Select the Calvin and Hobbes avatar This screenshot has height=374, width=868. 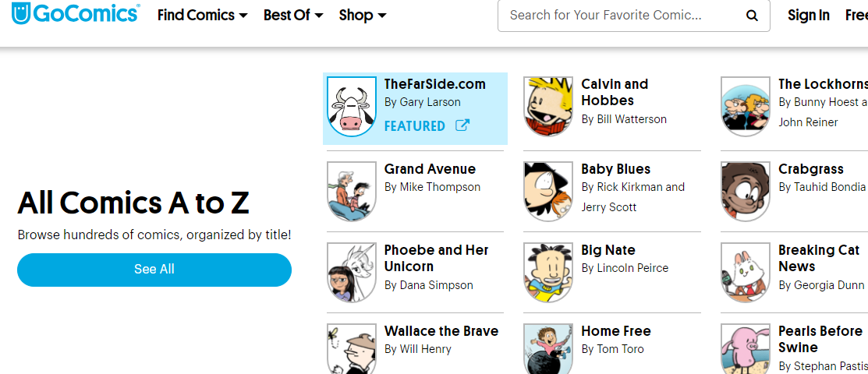(x=547, y=108)
